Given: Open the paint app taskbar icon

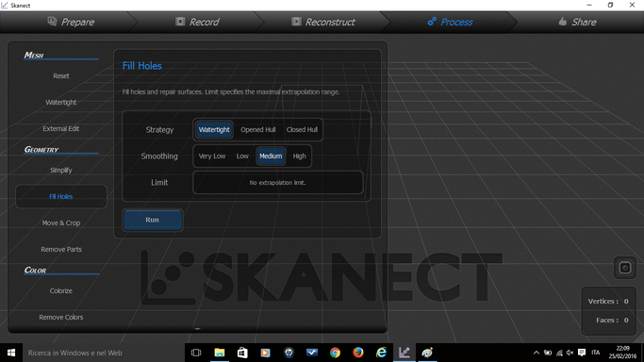Looking at the screenshot, I should (x=427, y=353).
